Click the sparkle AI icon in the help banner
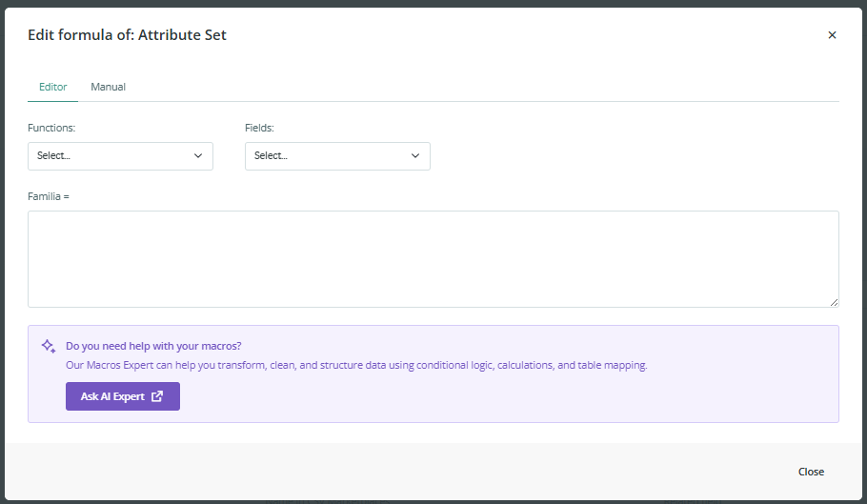867x504 pixels. coord(49,347)
